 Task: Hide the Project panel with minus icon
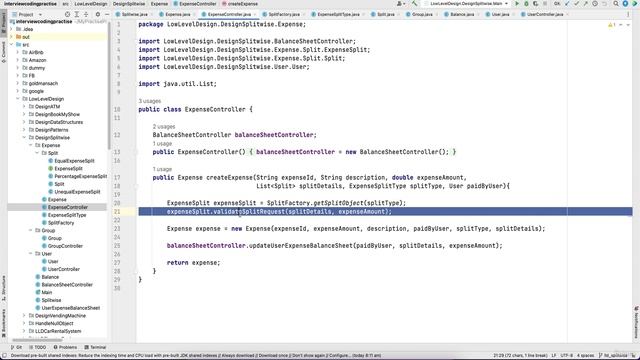tap(107, 14)
